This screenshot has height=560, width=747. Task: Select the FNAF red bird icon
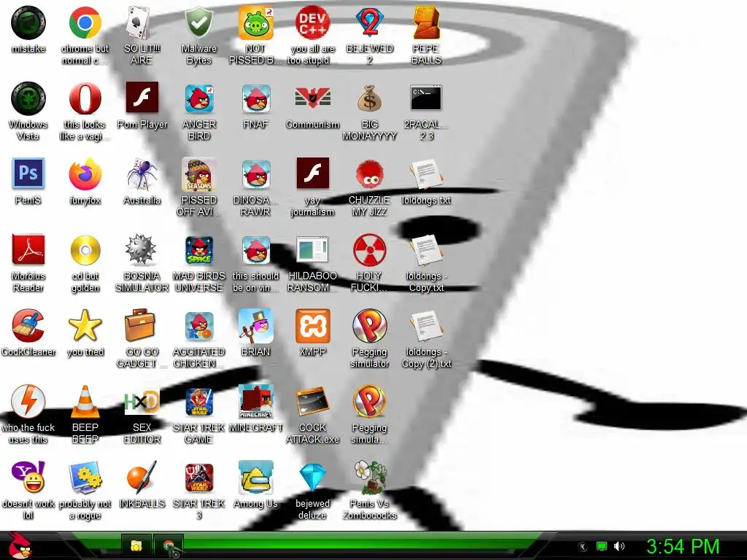coord(256,98)
